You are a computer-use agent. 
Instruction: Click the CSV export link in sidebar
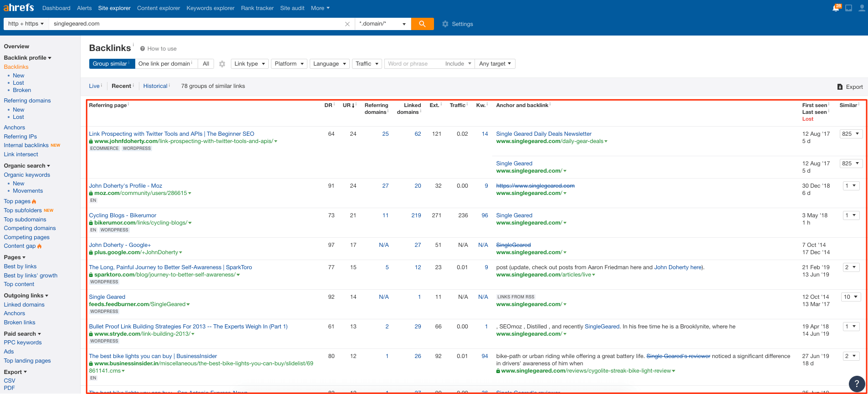point(10,381)
